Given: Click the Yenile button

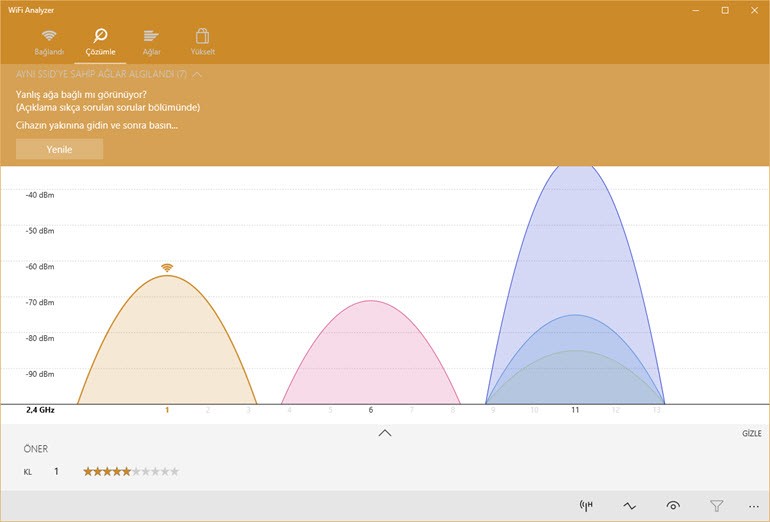Looking at the screenshot, I should tap(59, 149).
